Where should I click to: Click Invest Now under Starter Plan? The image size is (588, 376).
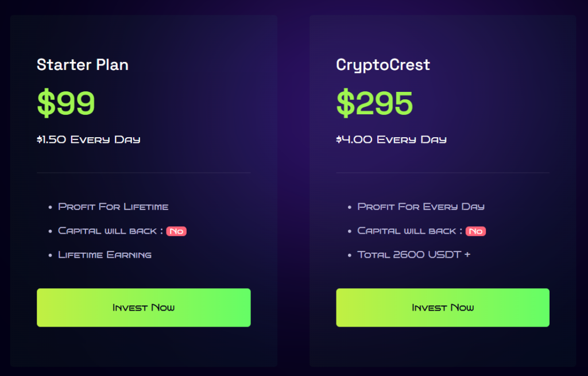144,308
